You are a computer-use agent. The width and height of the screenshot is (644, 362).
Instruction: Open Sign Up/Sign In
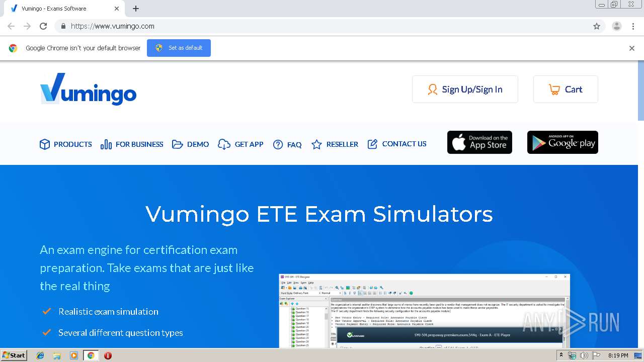pos(465,89)
